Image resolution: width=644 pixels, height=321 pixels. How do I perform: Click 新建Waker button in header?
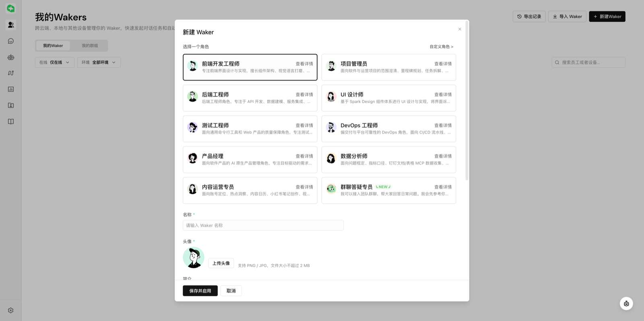pyautogui.click(x=607, y=16)
